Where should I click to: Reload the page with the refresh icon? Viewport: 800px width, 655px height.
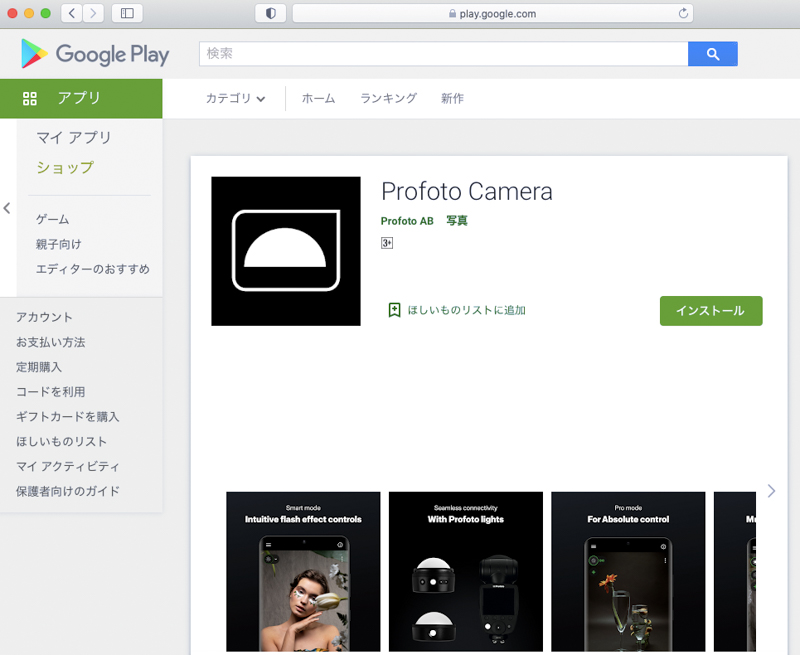coord(683,13)
